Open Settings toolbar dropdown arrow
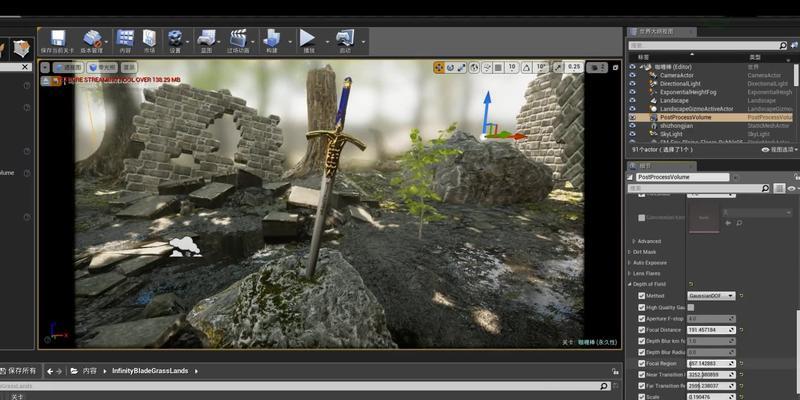 (x=188, y=42)
